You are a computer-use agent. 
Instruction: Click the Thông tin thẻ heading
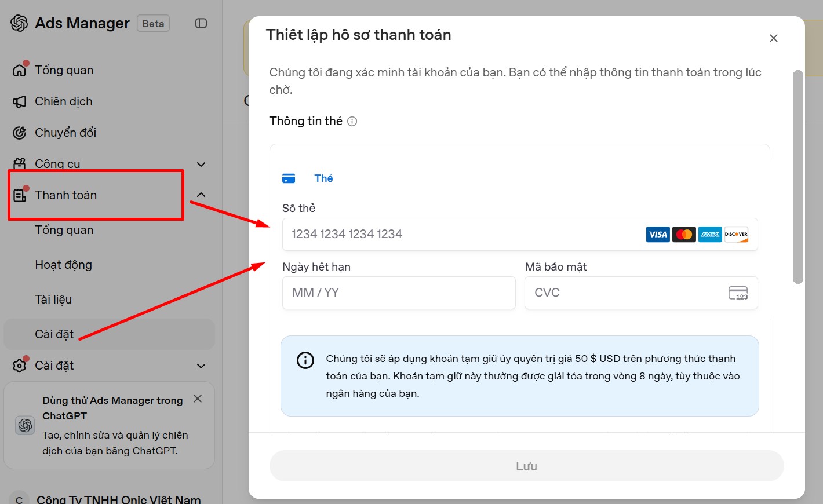click(x=305, y=121)
